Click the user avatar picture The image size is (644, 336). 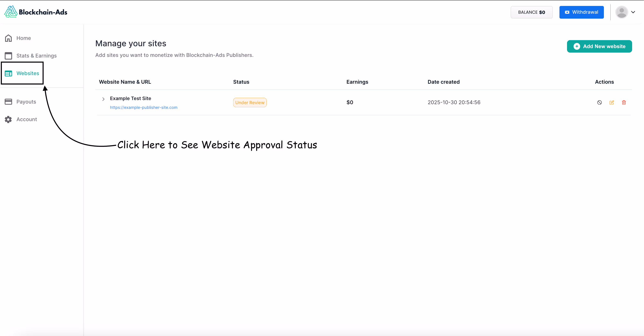pos(621,12)
